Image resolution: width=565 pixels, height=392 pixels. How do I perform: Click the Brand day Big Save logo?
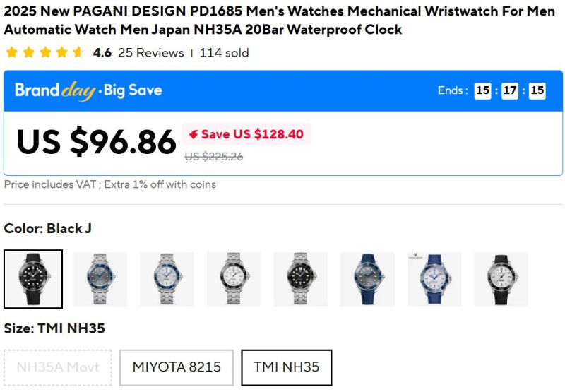click(x=88, y=90)
